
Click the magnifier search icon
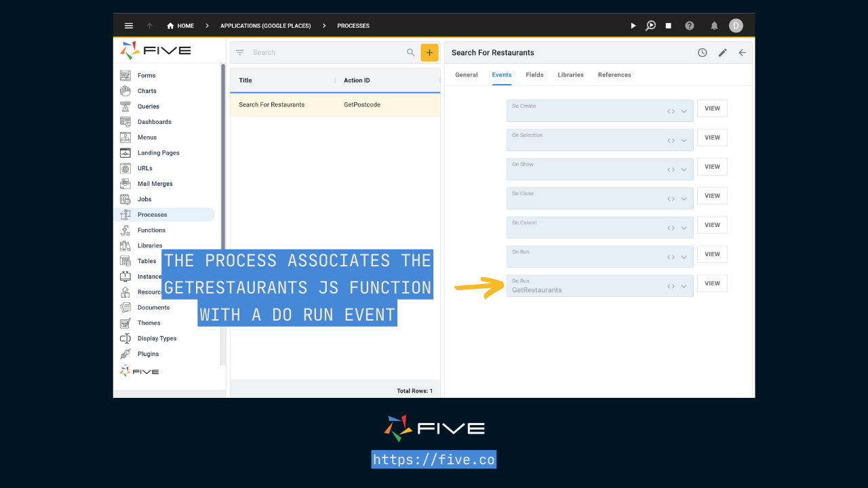coord(410,52)
